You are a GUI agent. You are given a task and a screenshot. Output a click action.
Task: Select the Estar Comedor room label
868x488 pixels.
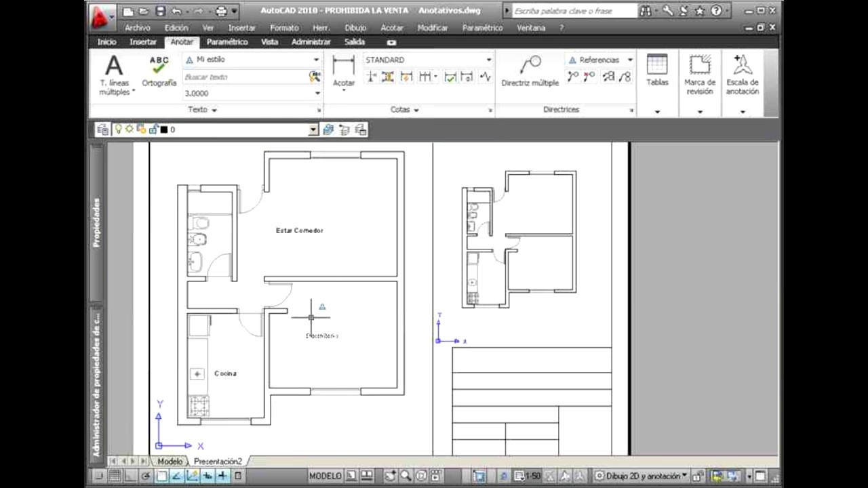pyautogui.click(x=300, y=230)
